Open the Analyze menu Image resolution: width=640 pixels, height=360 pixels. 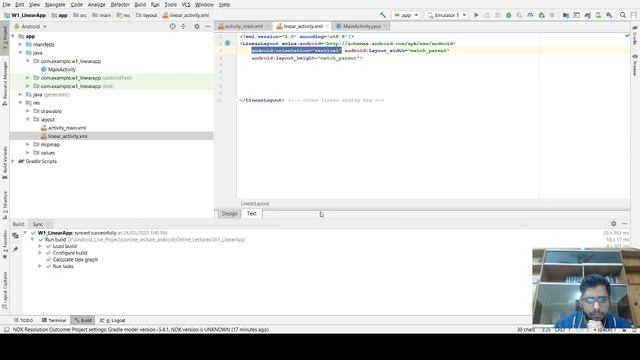pyautogui.click(x=96, y=4)
